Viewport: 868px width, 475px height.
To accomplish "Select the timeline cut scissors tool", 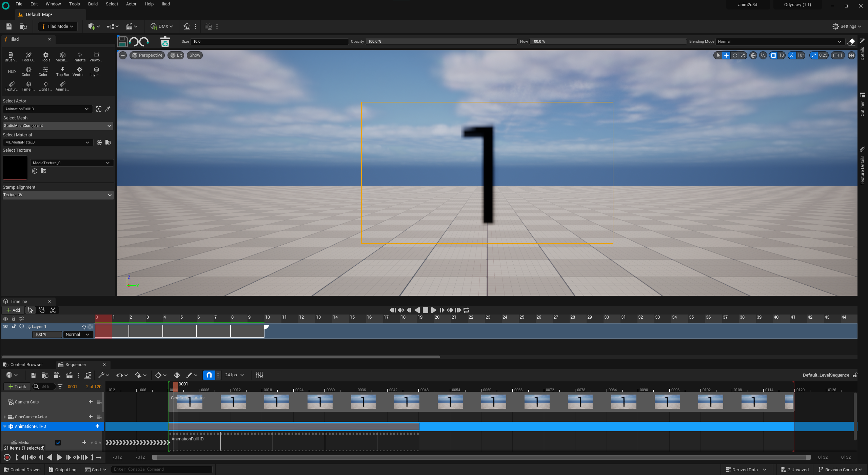I will 53,310.
